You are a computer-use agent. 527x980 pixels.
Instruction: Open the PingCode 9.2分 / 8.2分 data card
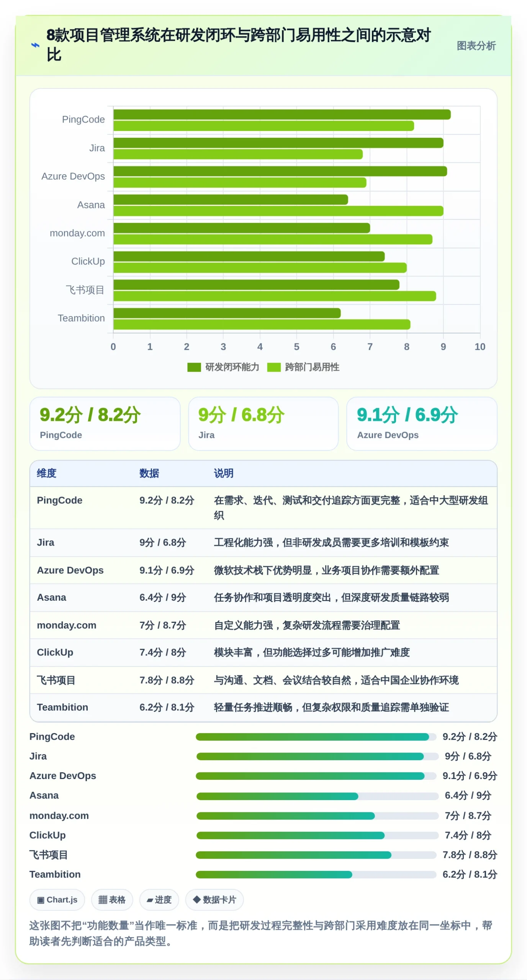coord(105,423)
